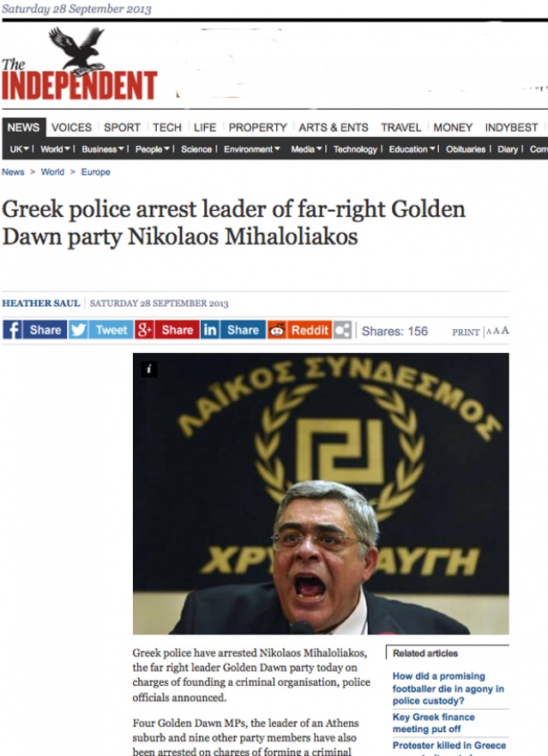548x756 pixels.
Task: Show photo info with the i icon
Action: point(149,369)
